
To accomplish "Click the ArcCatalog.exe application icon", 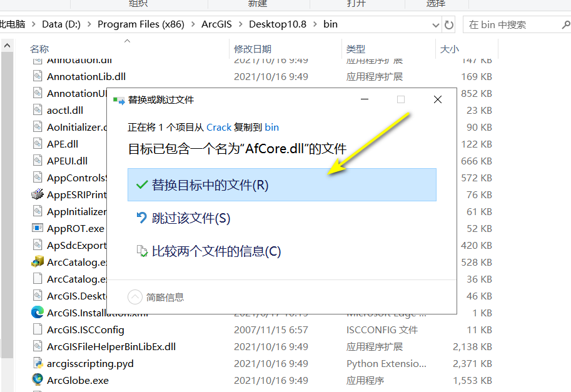I will 38,262.
